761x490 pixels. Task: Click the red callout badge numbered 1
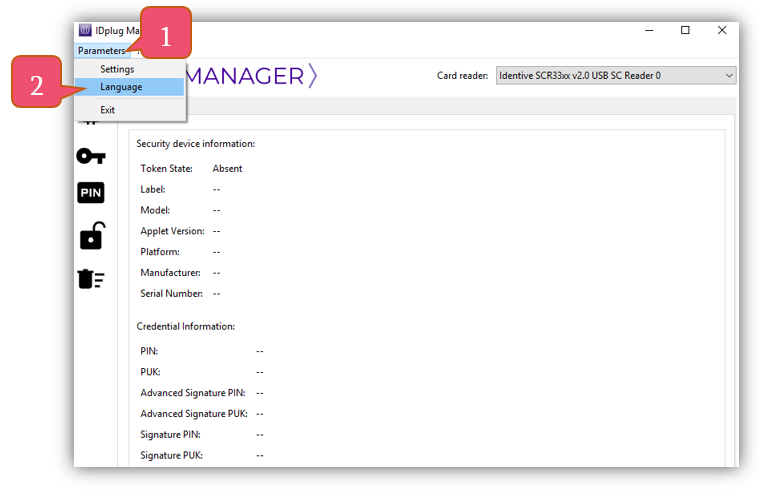pos(165,37)
